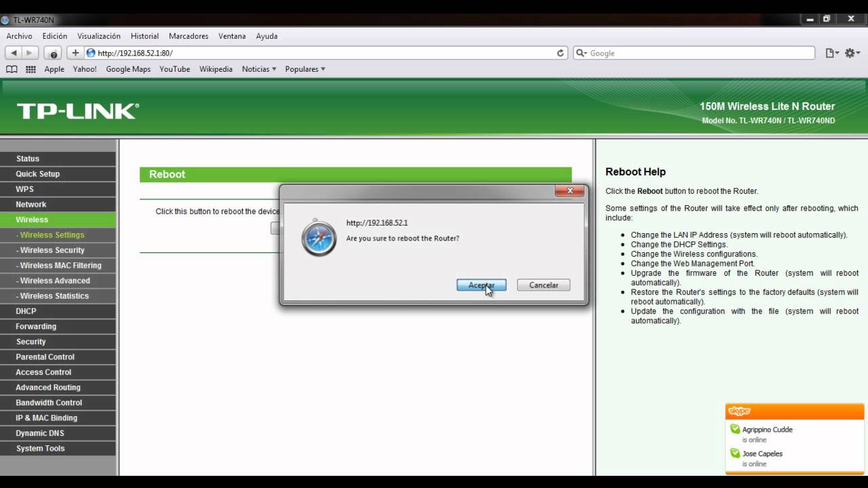Image resolution: width=868 pixels, height=488 pixels.
Task: Click the plus Add bookmark button
Action: [x=75, y=53]
